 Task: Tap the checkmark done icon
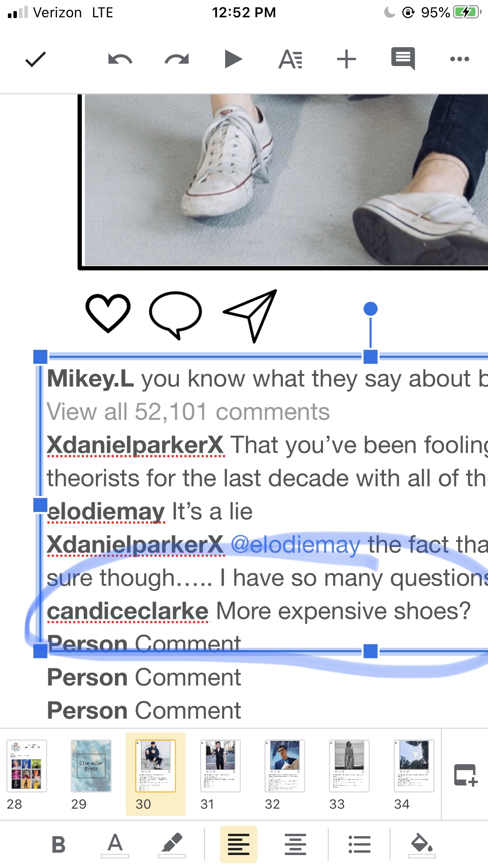click(x=36, y=59)
